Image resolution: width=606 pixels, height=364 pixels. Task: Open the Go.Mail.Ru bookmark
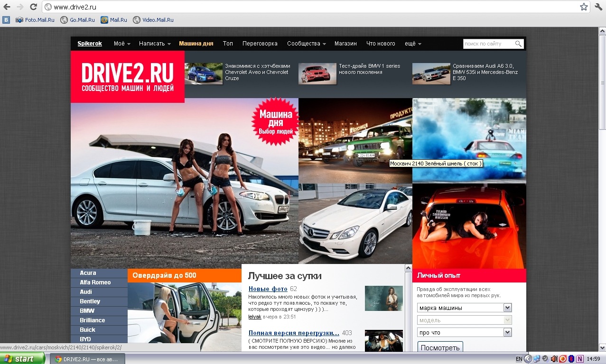77,20
